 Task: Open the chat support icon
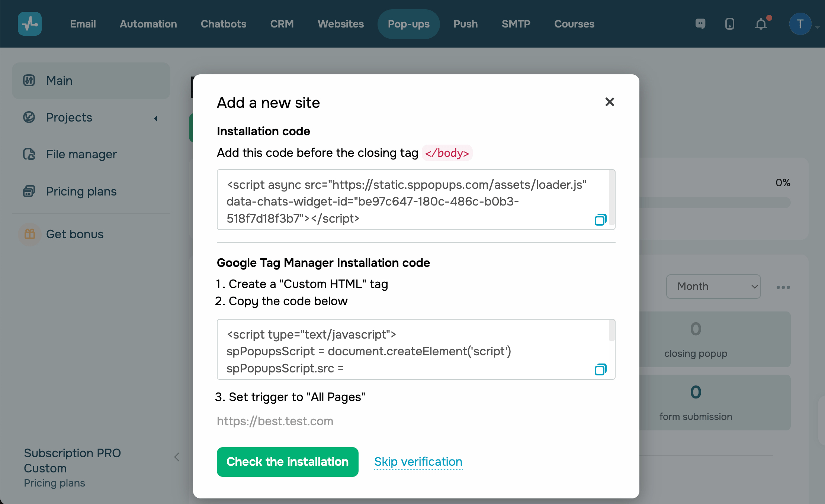700,24
